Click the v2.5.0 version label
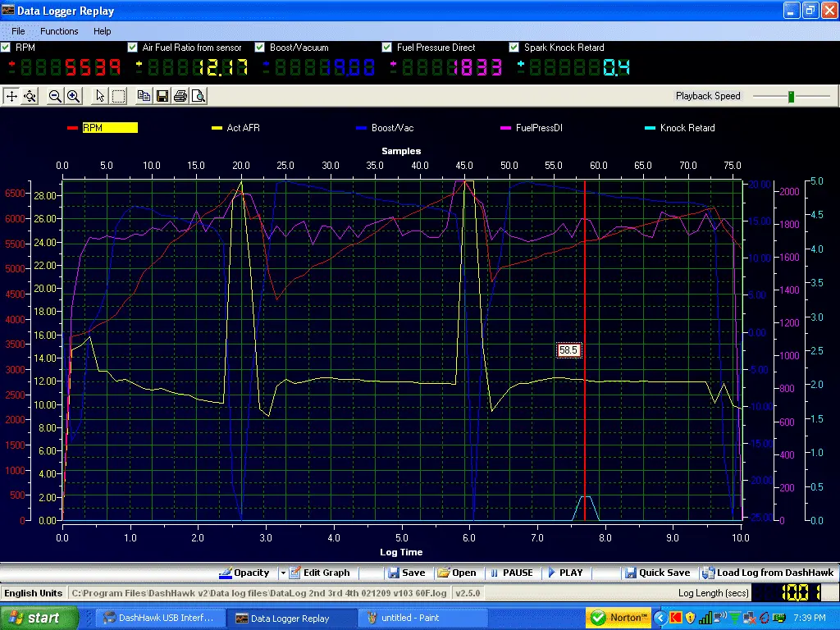The image size is (840, 630). pos(468,593)
